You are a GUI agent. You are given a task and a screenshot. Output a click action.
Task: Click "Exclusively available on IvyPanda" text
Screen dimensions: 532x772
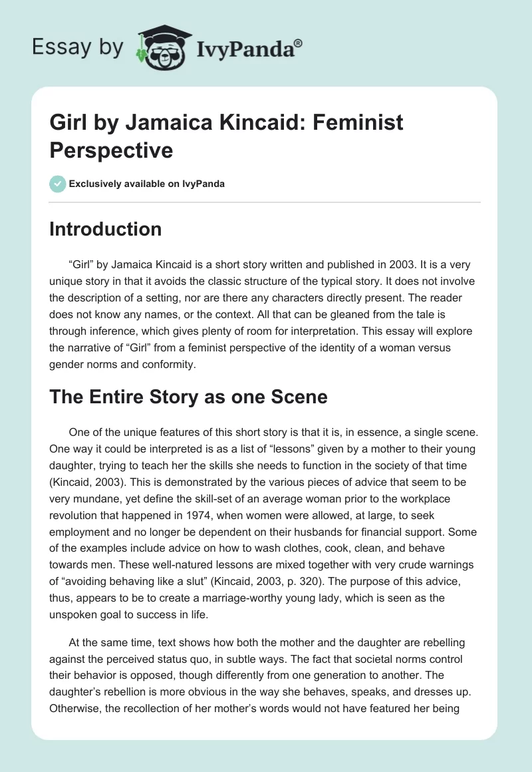pyautogui.click(x=148, y=184)
